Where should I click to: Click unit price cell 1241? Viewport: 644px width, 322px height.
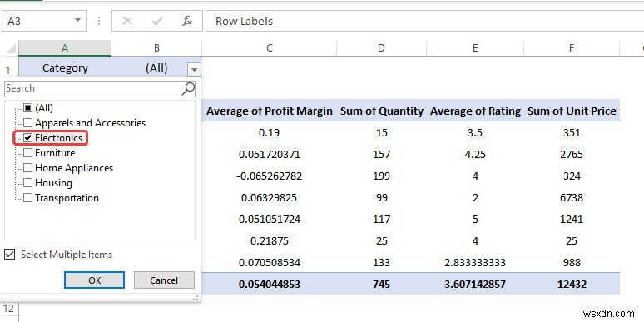pos(572,219)
